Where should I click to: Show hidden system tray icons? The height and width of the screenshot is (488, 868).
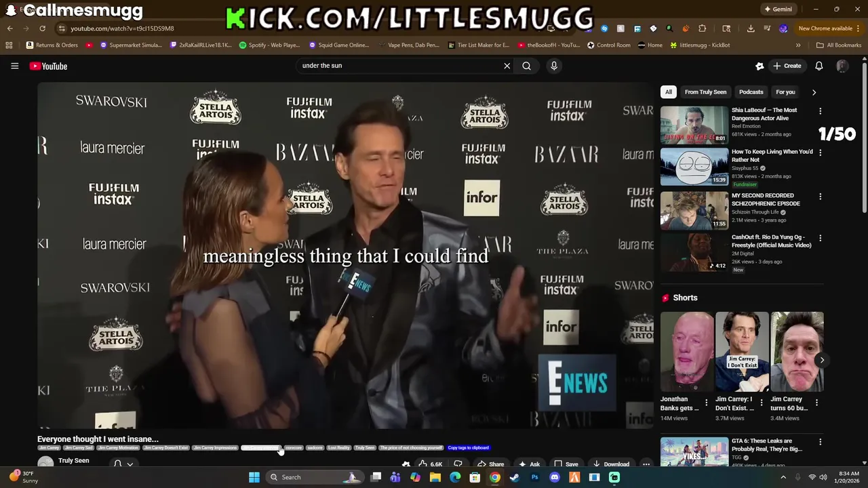[x=783, y=477]
